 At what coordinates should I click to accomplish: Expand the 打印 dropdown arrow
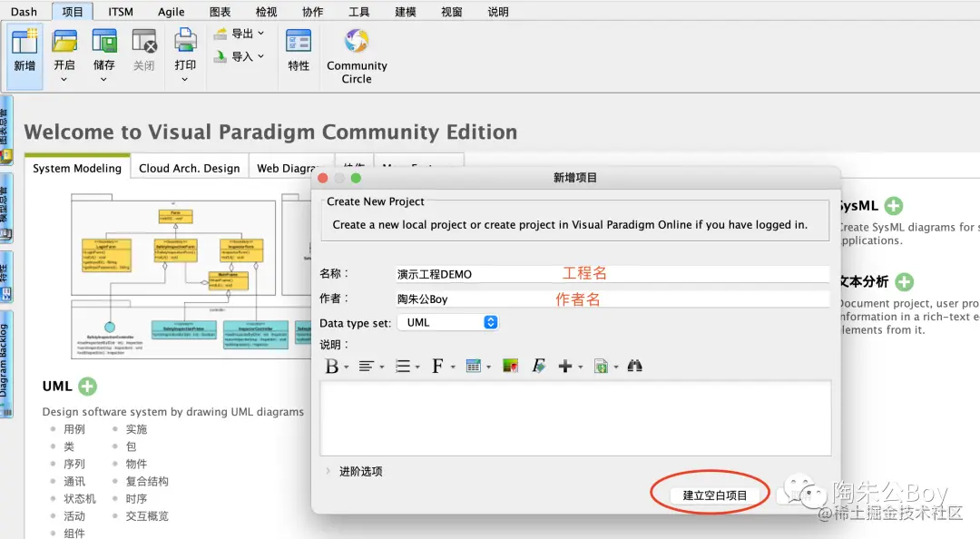(184, 80)
